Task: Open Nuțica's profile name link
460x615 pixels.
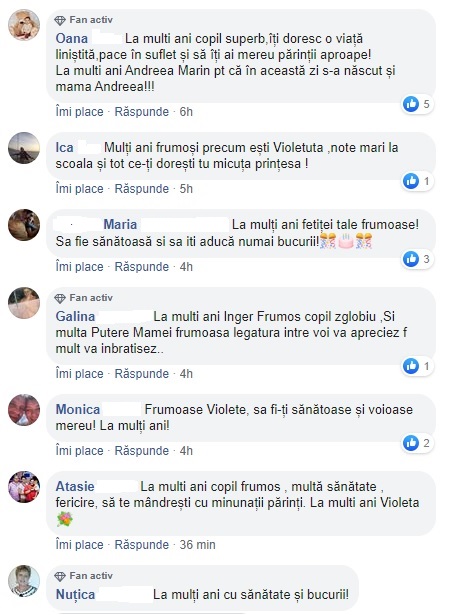Action: point(75,595)
